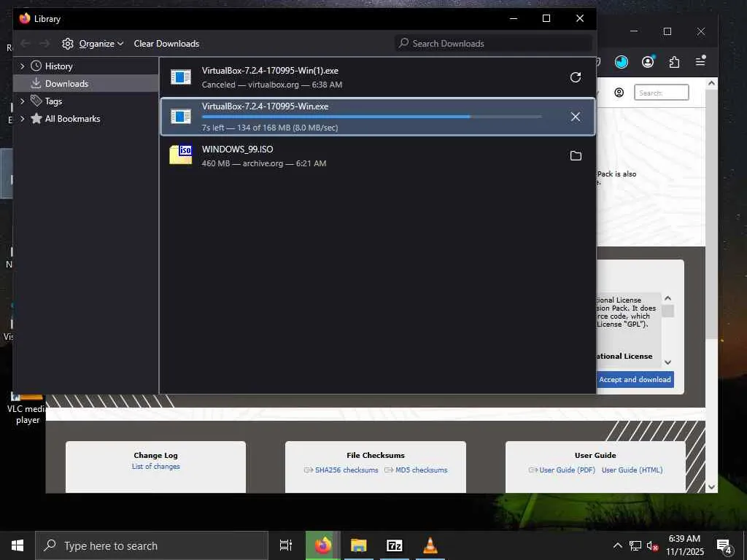Cancel the in-progress VirtualBox-7.2.4 download
747x560 pixels.
[x=576, y=117]
